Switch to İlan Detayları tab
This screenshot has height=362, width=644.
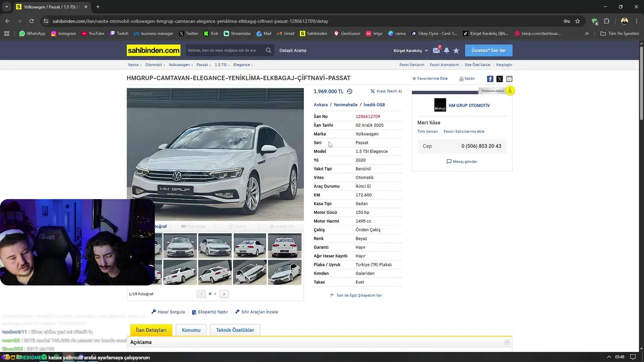(x=151, y=330)
